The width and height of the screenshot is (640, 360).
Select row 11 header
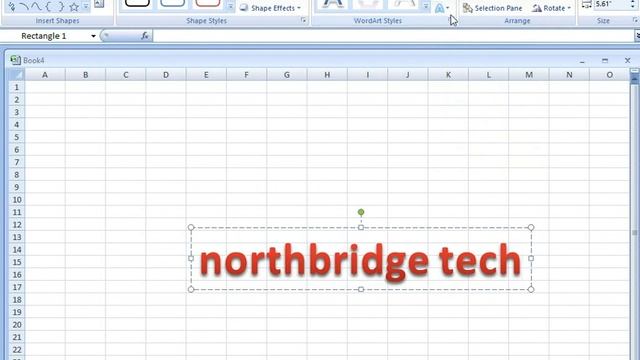pos(16,212)
